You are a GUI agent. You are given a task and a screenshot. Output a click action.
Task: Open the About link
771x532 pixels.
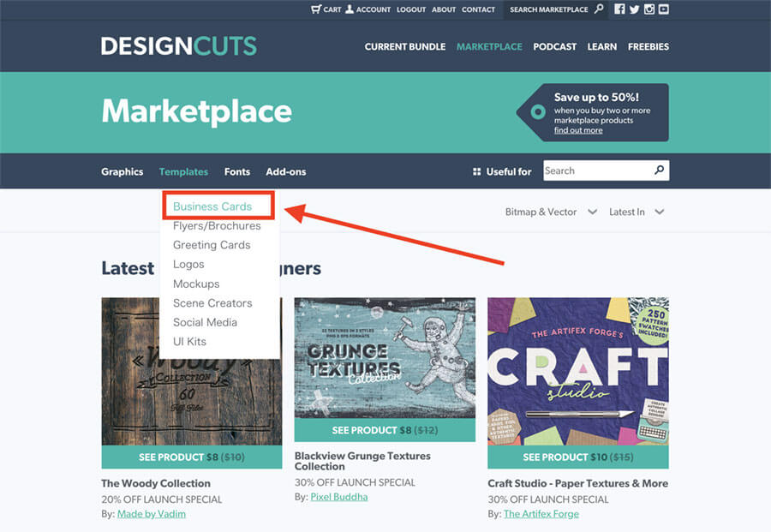pos(444,9)
